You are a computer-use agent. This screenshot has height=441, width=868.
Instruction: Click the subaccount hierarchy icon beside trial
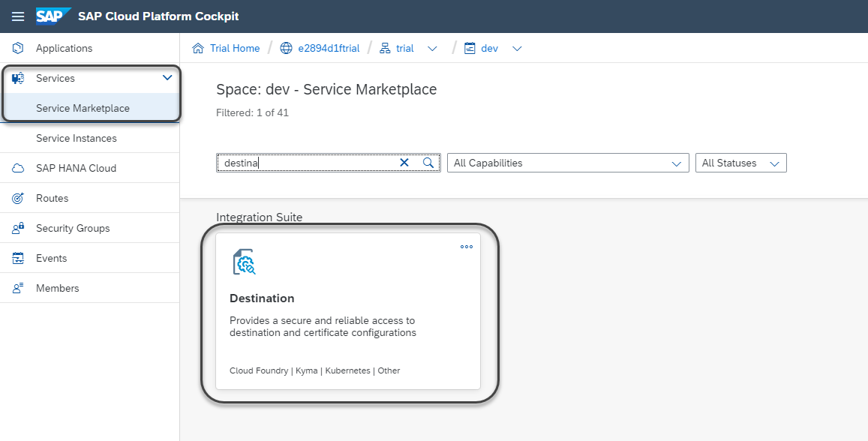(x=385, y=48)
